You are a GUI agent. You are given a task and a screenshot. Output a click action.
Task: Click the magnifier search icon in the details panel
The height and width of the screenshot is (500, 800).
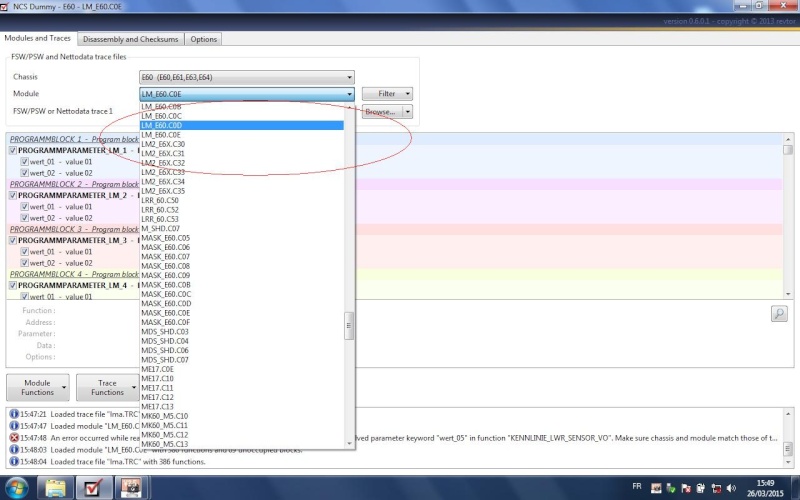[x=779, y=313]
